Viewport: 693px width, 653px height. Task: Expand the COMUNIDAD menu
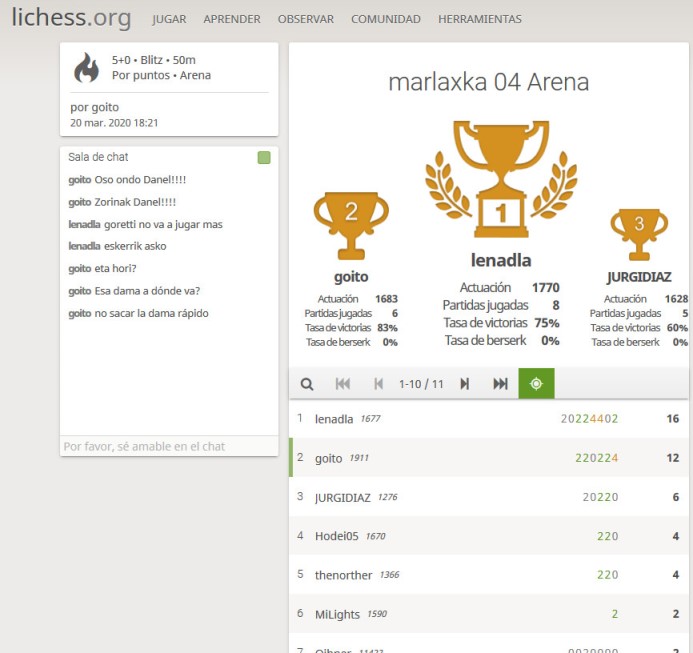click(386, 19)
